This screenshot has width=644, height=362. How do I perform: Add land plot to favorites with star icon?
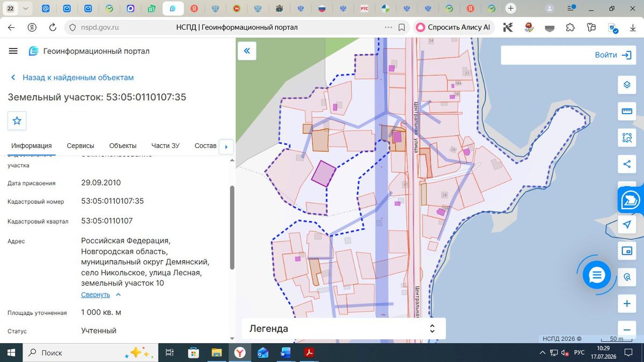tap(17, 121)
